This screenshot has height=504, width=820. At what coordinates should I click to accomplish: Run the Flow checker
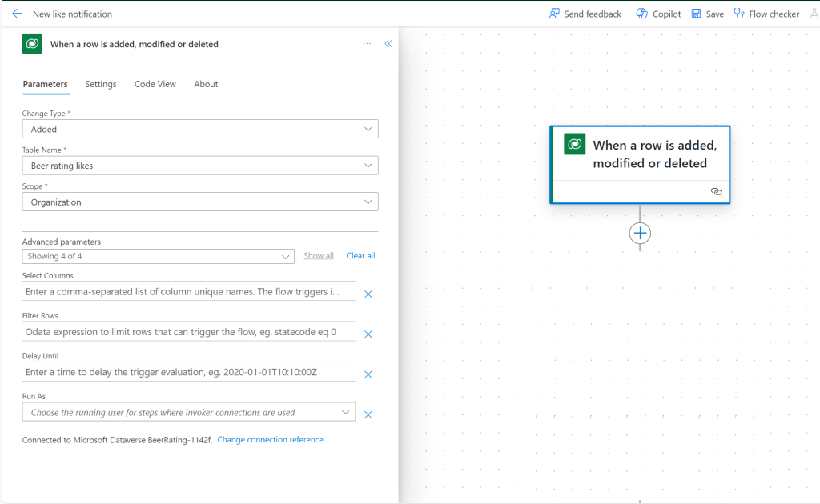tap(766, 14)
